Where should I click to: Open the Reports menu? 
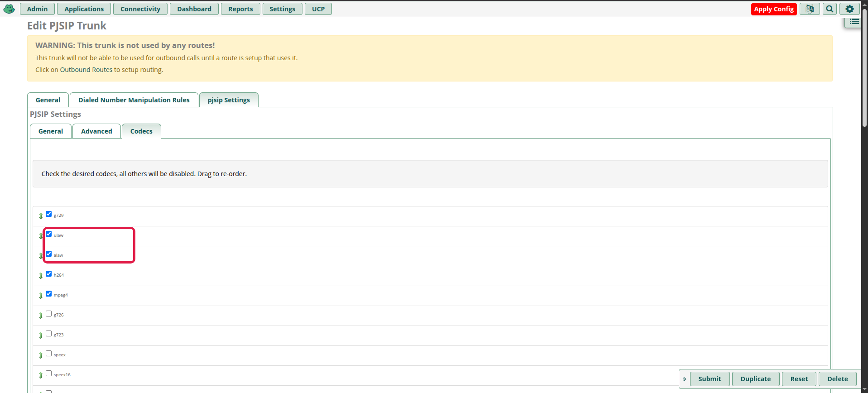[x=240, y=9]
